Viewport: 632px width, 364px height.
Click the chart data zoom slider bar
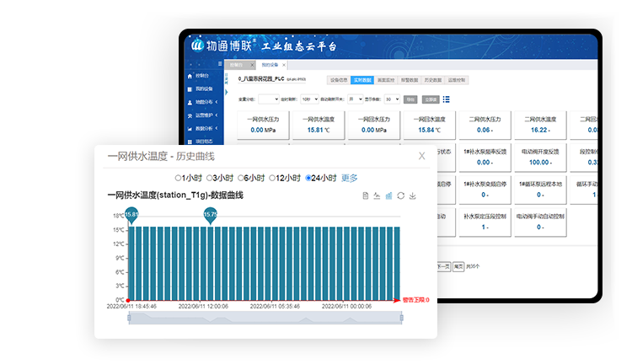[x=254, y=316]
